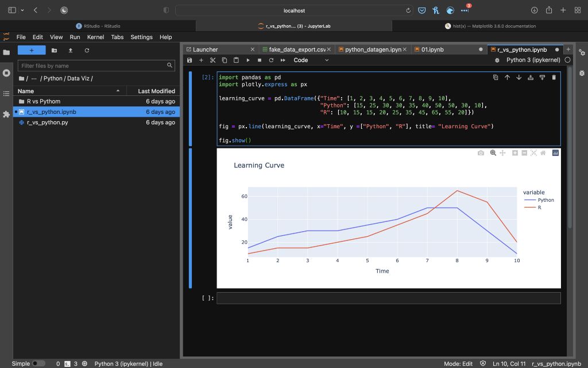Image resolution: width=588 pixels, height=368 pixels.
Task: Toggle the Python trace in the legend
Action: pyautogui.click(x=539, y=200)
